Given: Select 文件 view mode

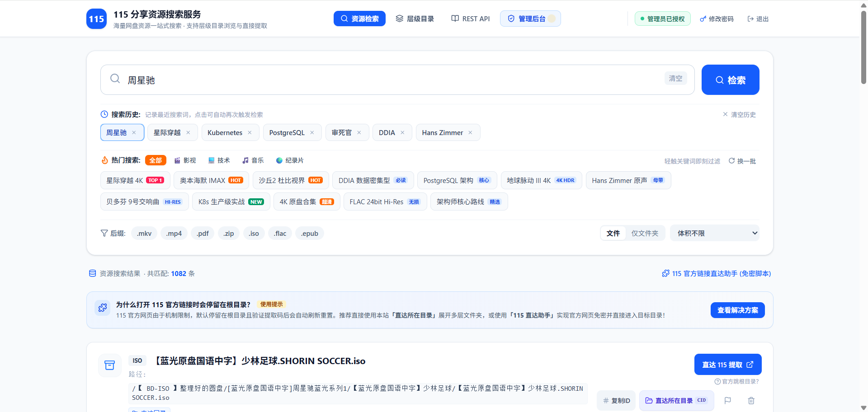Looking at the screenshot, I should [x=613, y=233].
